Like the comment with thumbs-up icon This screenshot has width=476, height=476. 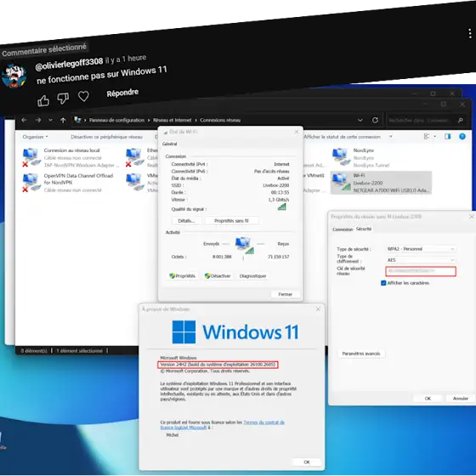pyautogui.click(x=43, y=100)
